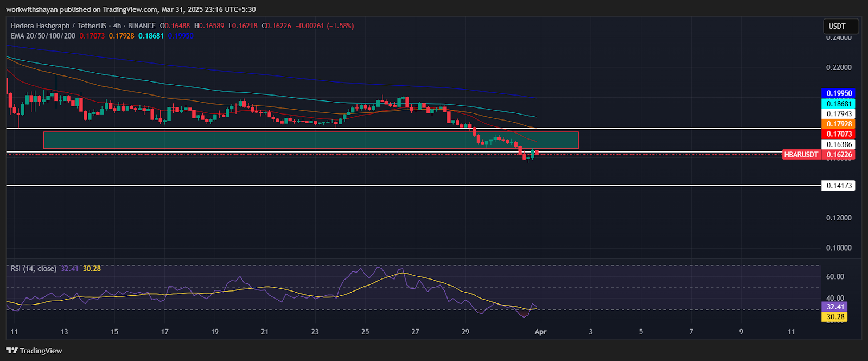Click the purple 32.41 RSI value tag
The width and height of the screenshot is (868, 361).
pyautogui.click(x=835, y=307)
